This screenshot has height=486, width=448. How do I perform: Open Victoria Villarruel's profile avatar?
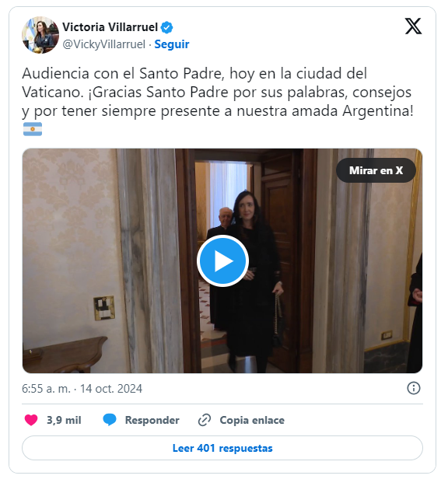click(40, 35)
